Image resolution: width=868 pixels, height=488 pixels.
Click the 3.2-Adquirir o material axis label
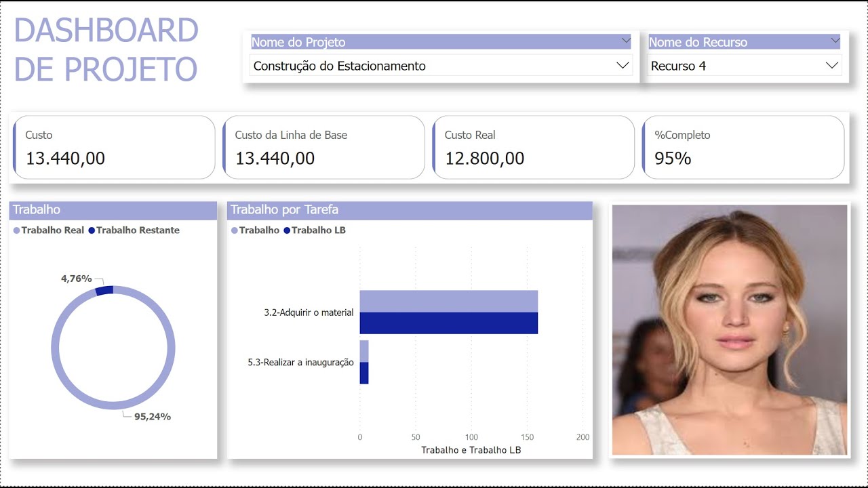(x=309, y=312)
